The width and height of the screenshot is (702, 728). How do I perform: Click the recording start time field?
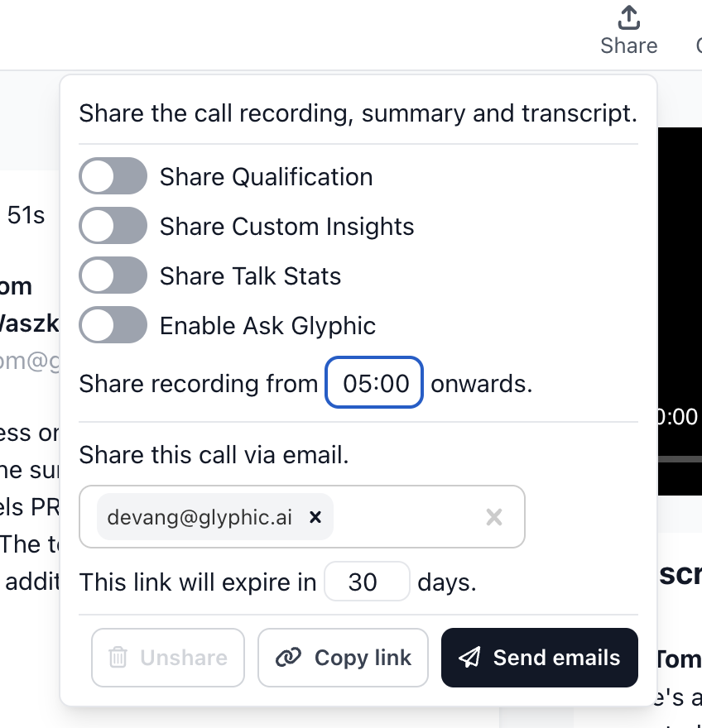[375, 383]
